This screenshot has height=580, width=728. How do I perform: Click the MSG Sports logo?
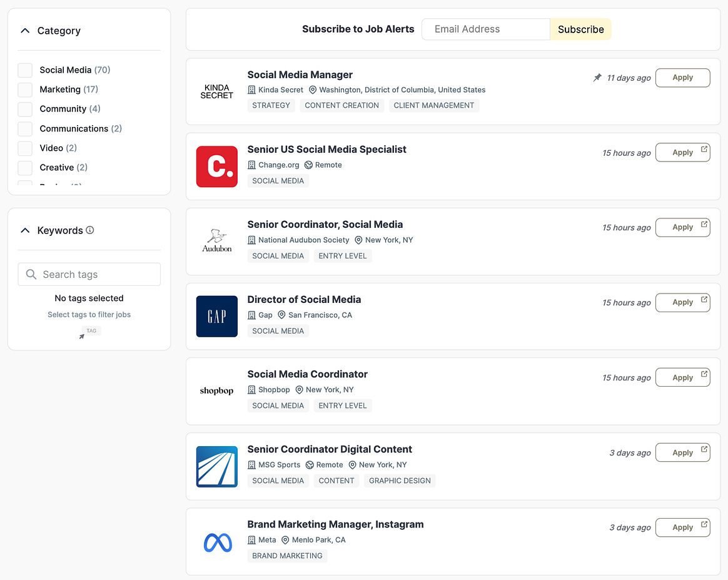pos(217,467)
